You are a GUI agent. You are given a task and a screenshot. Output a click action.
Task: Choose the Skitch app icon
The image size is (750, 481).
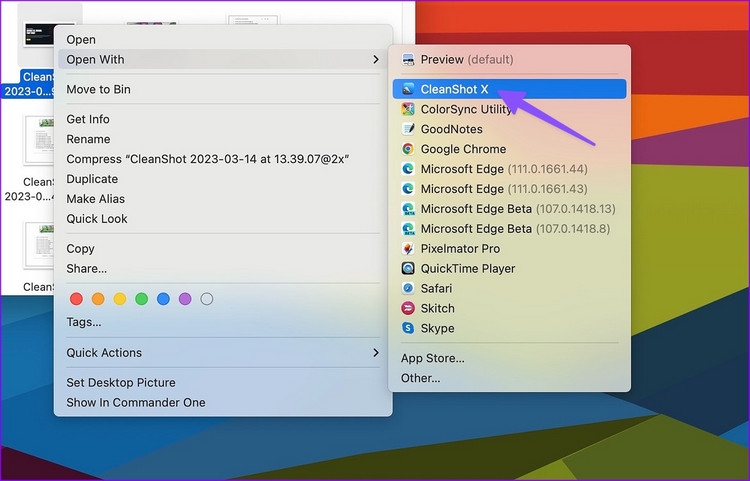pyautogui.click(x=408, y=308)
